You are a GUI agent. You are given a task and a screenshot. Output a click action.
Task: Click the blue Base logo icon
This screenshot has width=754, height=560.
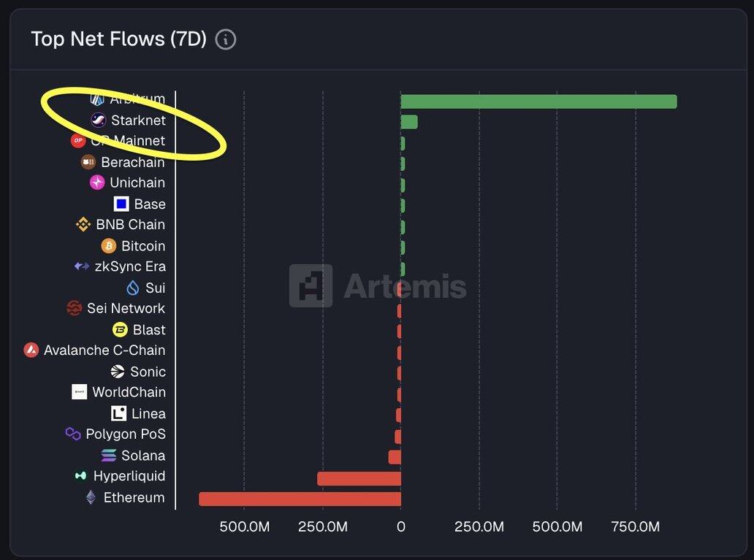121,204
